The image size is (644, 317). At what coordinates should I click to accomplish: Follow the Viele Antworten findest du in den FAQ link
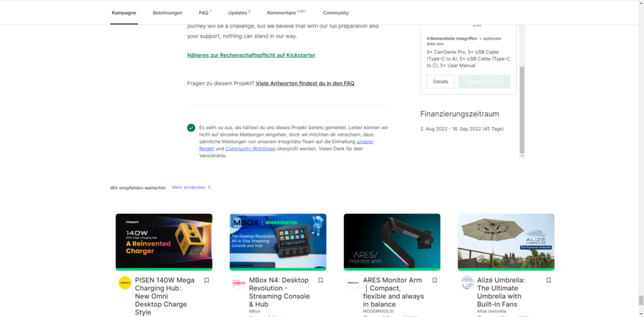click(305, 84)
